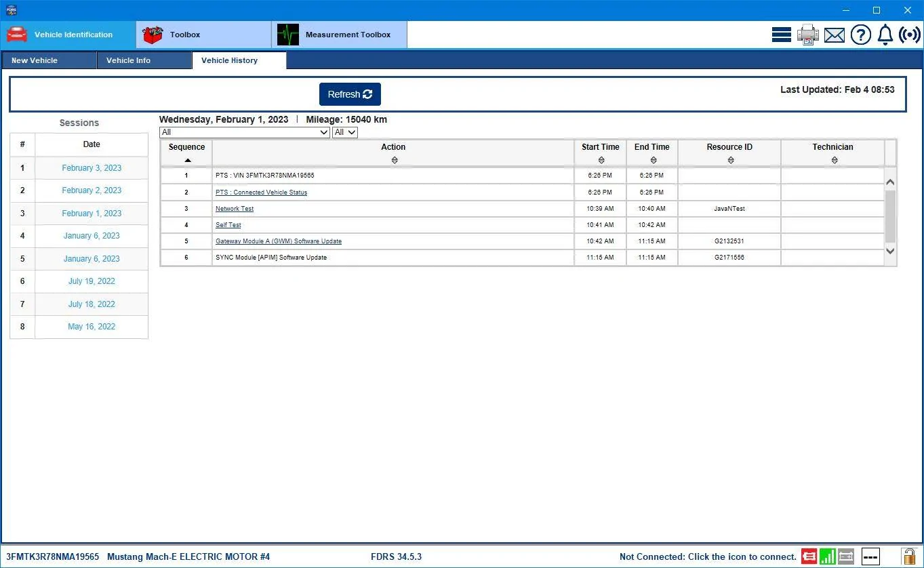Click the 'Wednesday, February 1, 2023' heading
Viewport: 924px width, 568px height.
point(224,119)
